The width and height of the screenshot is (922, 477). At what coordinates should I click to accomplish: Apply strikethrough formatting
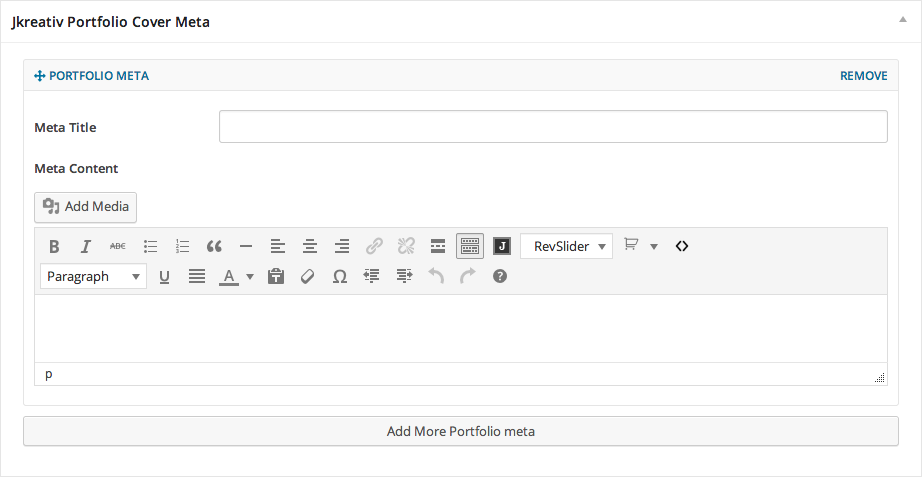[118, 246]
